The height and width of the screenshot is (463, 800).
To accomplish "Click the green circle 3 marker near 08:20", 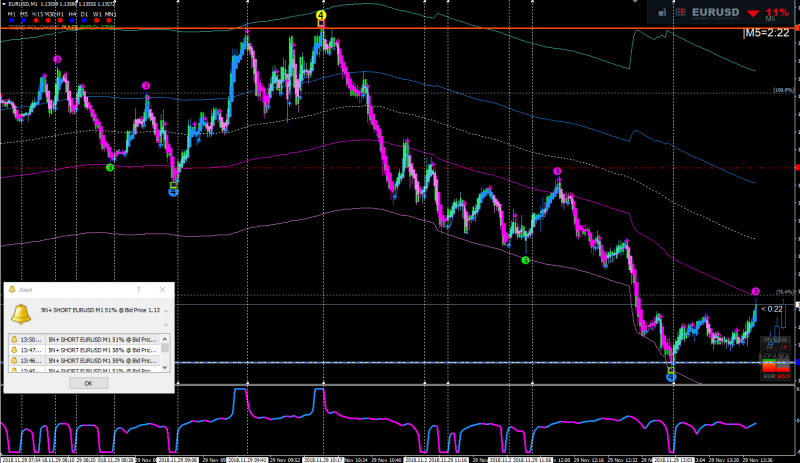I will tap(110, 167).
